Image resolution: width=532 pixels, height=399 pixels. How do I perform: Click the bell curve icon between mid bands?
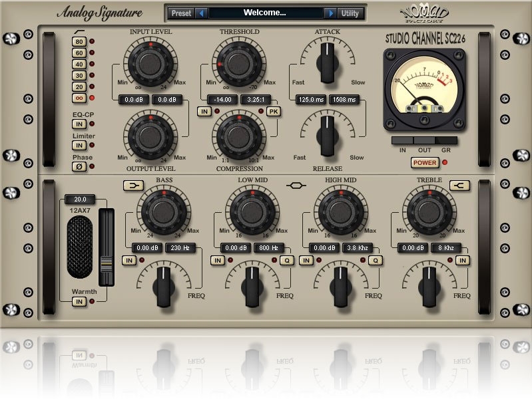pos(294,186)
